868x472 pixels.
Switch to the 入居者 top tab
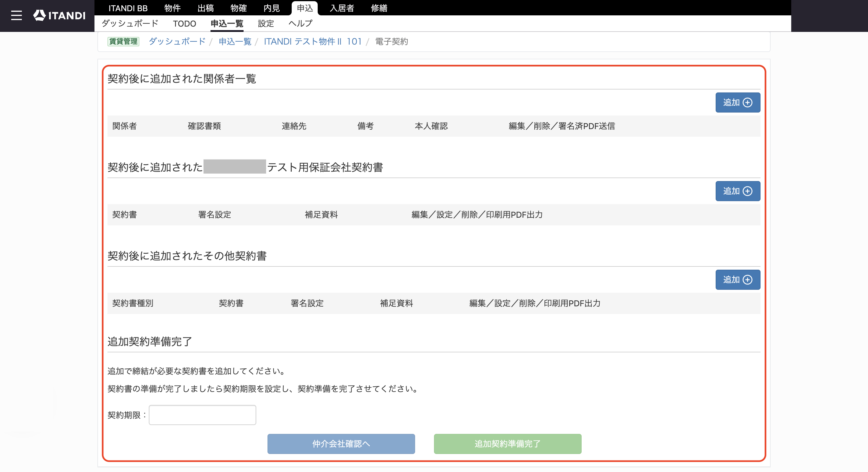pos(342,8)
